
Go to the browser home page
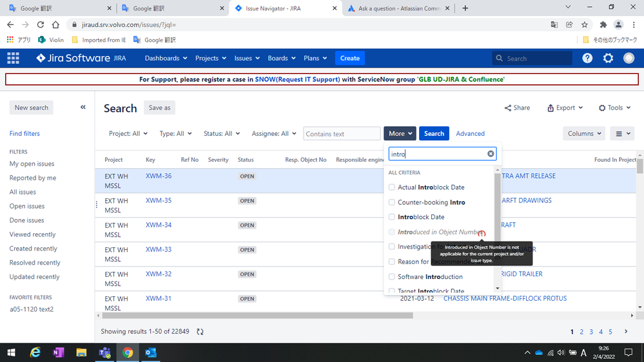pyautogui.click(x=55, y=24)
